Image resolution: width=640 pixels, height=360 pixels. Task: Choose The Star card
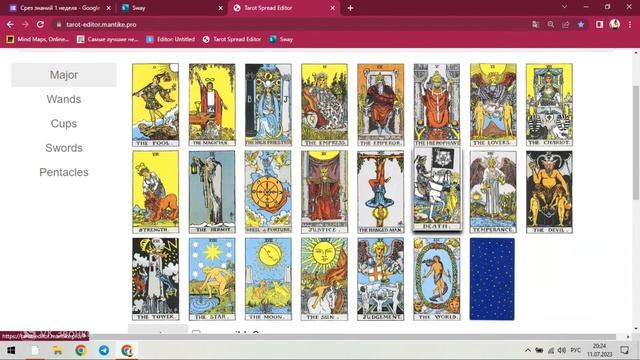212,279
